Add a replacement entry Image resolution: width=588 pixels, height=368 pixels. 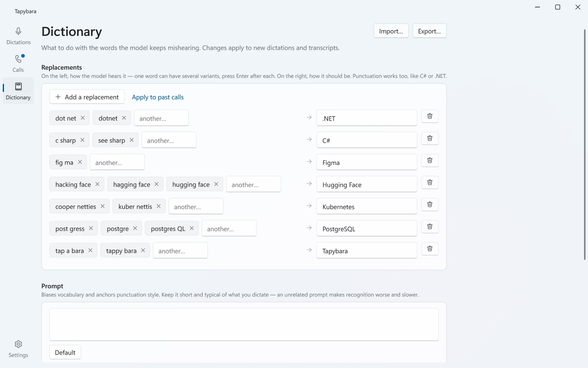[87, 97]
